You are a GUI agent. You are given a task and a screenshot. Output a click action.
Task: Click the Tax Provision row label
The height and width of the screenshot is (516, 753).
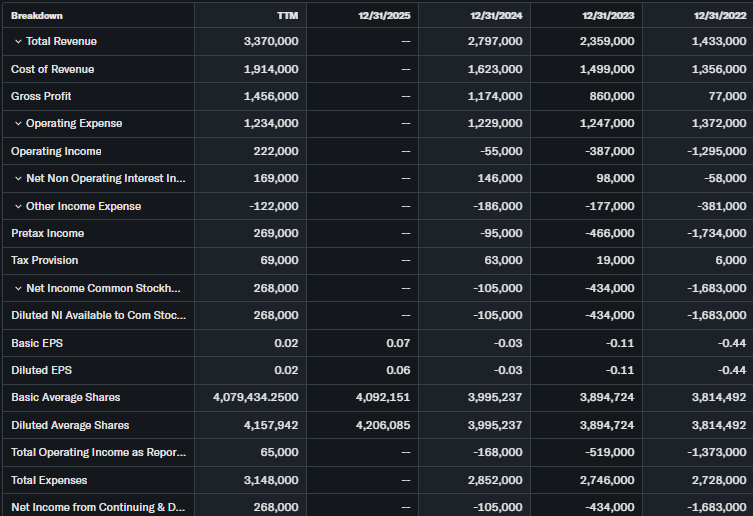(x=46, y=261)
